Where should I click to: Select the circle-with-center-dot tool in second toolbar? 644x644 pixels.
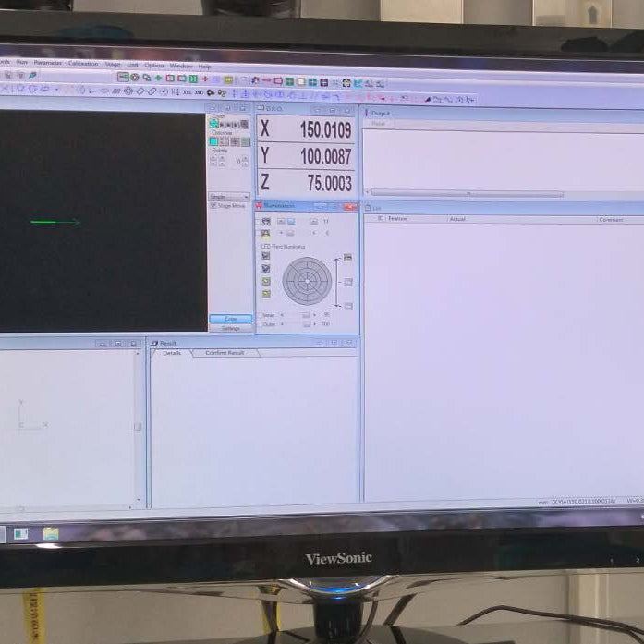tap(164, 91)
